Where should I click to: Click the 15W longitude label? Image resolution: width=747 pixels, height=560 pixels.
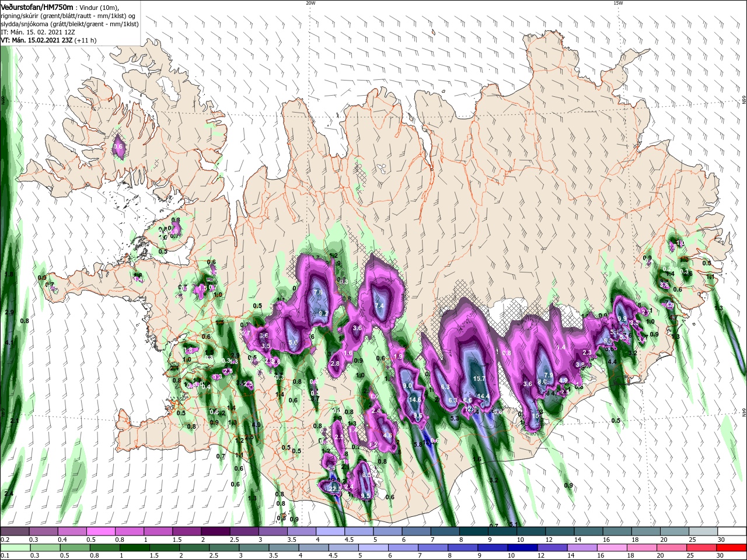point(617,3)
